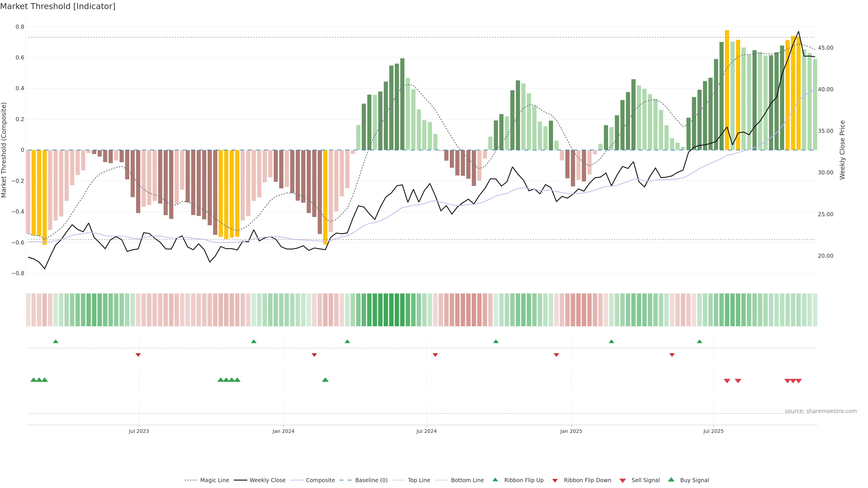
Task: Click the Ribbon Flip Down legend triangle icon
Action: pos(555,480)
